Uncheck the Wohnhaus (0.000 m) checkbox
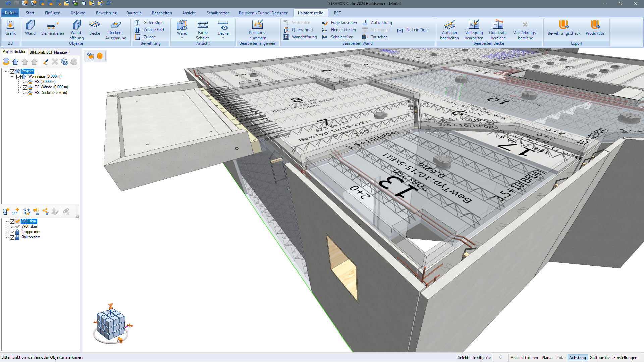The width and height of the screenshot is (644, 362). click(19, 77)
